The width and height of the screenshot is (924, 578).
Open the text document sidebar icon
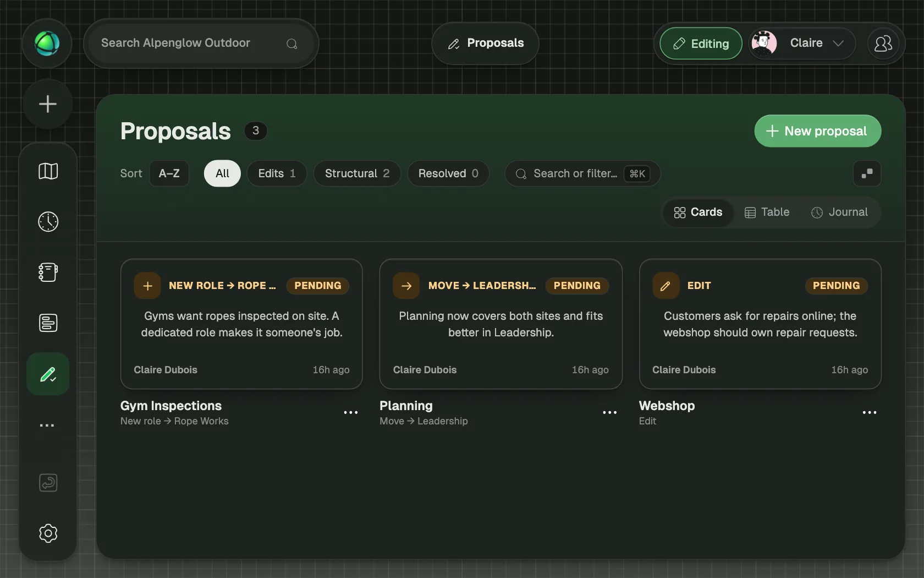48,323
